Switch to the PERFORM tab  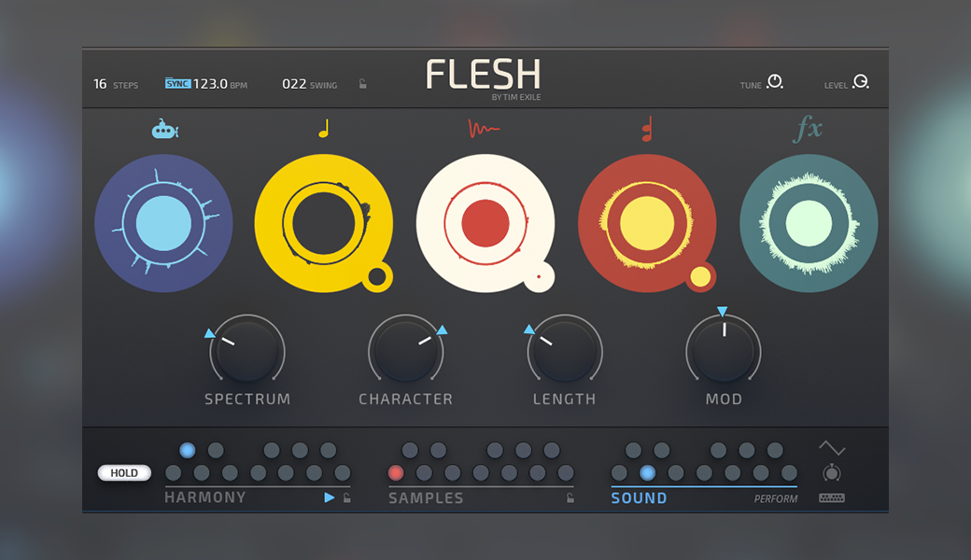point(776,498)
